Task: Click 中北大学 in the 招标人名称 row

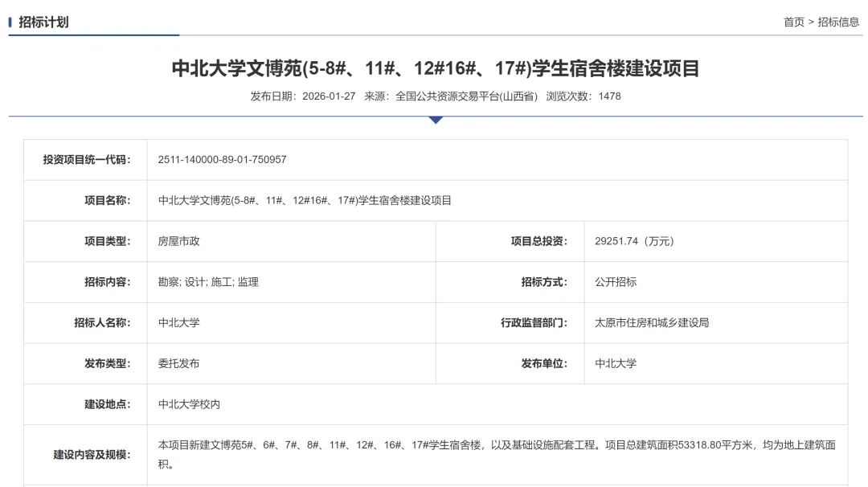Action: (x=178, y=322)
